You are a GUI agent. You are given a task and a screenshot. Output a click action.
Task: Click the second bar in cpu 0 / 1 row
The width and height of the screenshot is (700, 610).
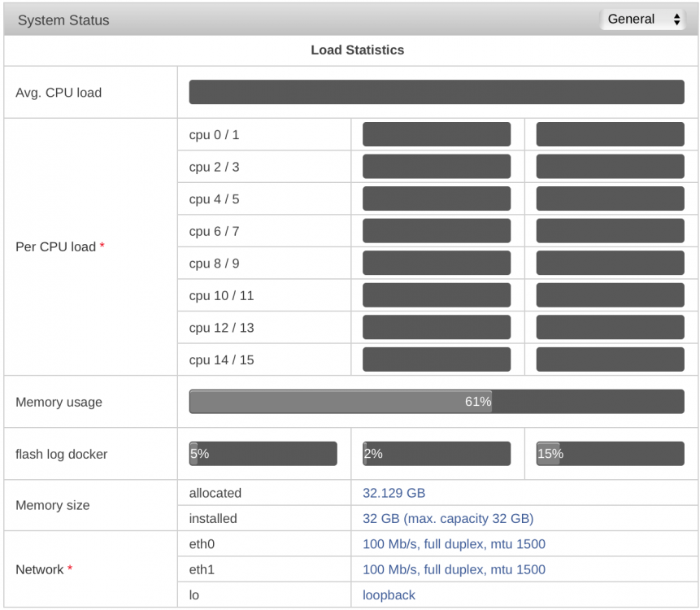[610, 134]
